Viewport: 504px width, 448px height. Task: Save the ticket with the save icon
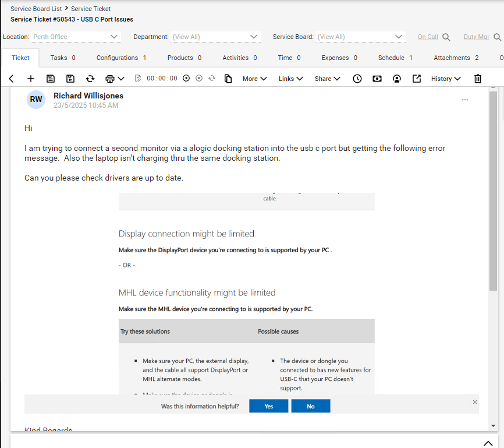tap(51, 79)
